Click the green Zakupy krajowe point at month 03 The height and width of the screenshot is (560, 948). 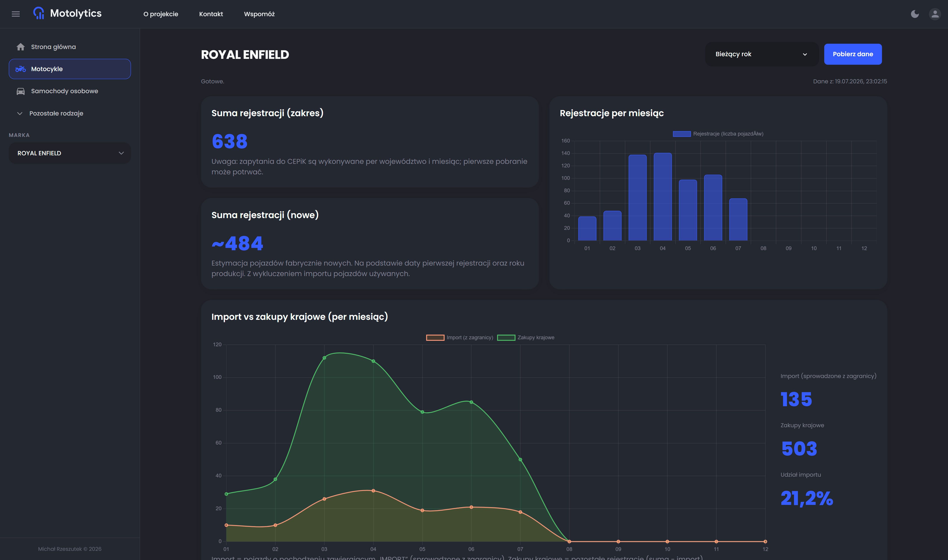pos(324,358)
